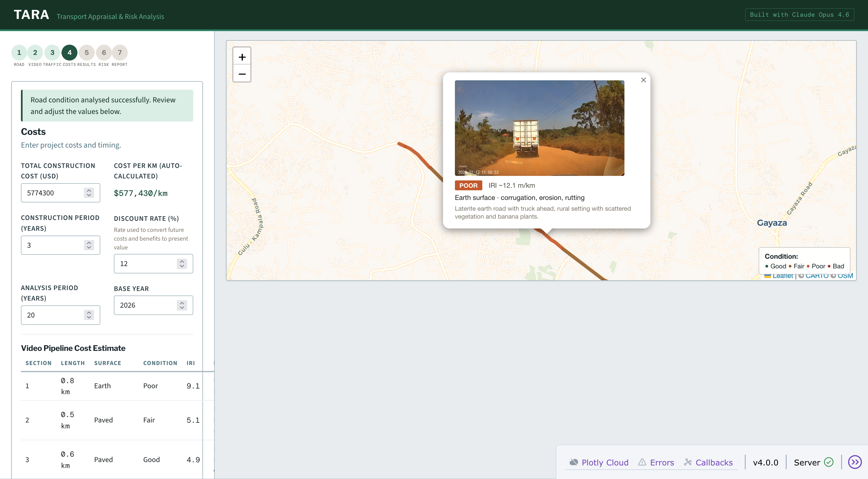868x479 pixels.
Task: Check the Server status indicator
Action: click(x=813, y=462)
